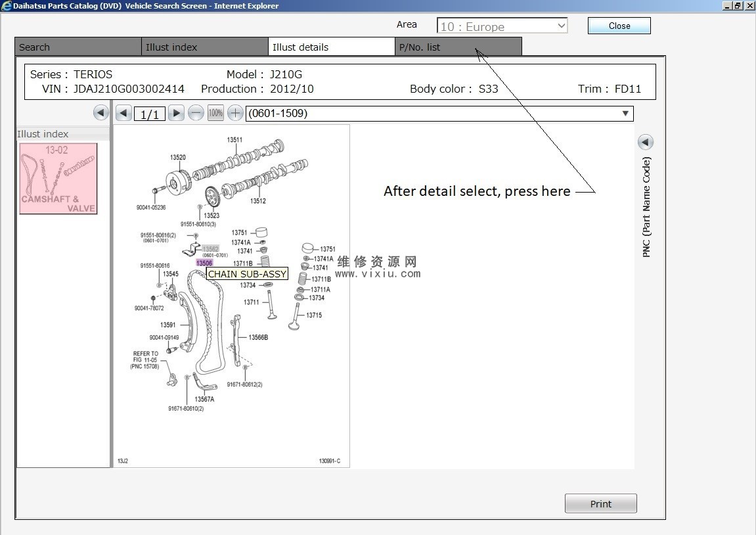Select part number 91551-80610(3) in diagram
756x535 pixels.
[x=198, y=224]
